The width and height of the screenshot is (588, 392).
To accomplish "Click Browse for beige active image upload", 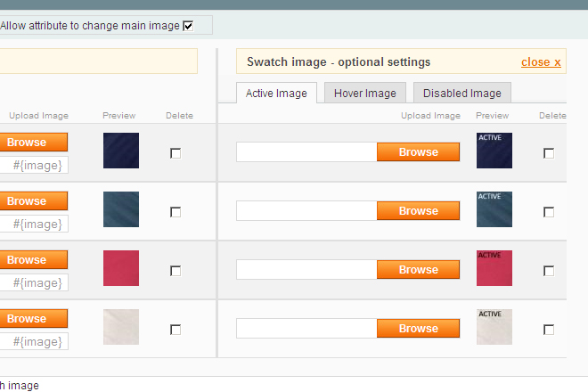I will click(x=418, y=329).
